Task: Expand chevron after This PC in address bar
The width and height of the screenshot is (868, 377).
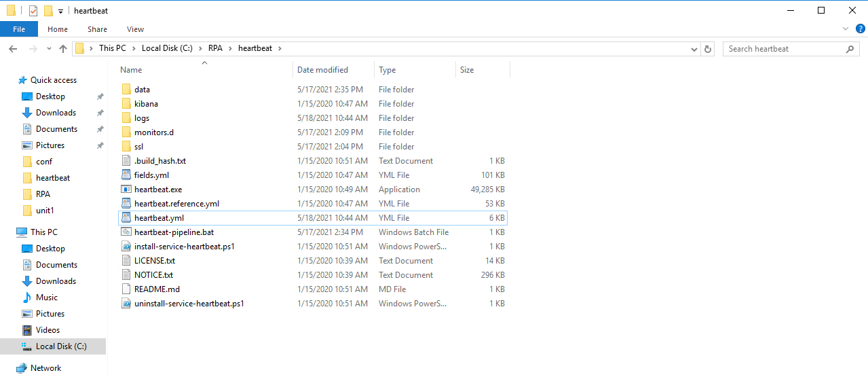Action: point(134,49)
